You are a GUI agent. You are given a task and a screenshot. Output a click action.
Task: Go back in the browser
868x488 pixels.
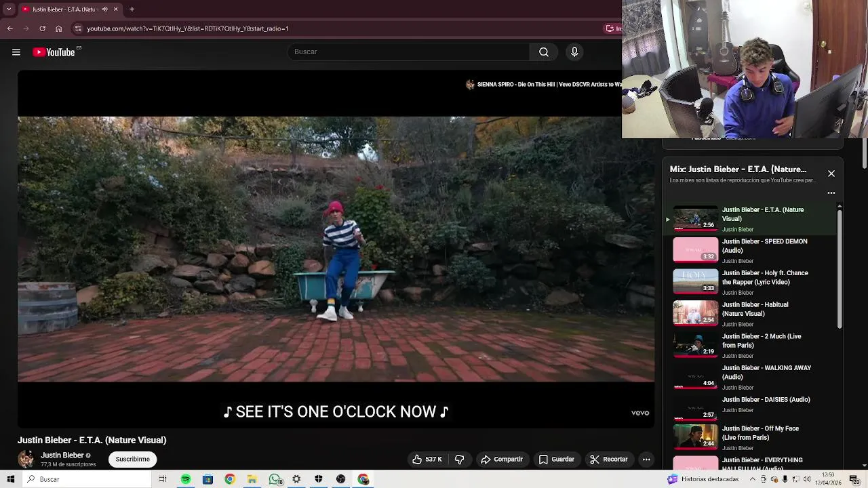click(x=9, y=28)
